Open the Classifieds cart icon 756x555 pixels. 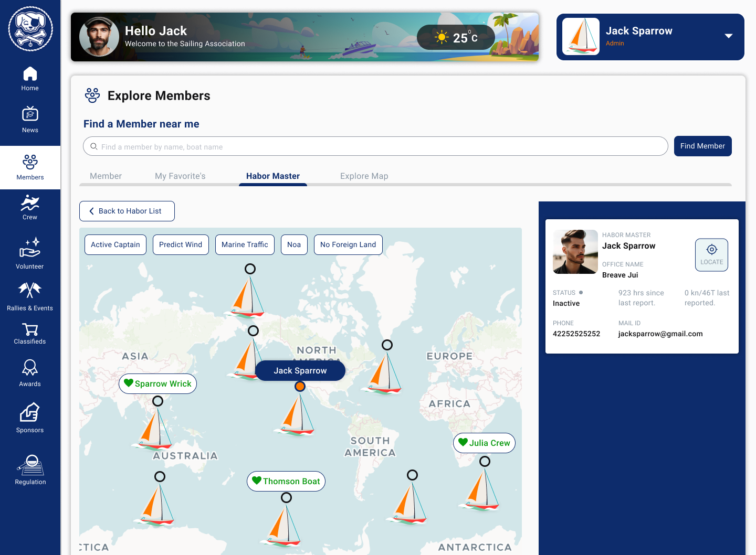point(30,329)
